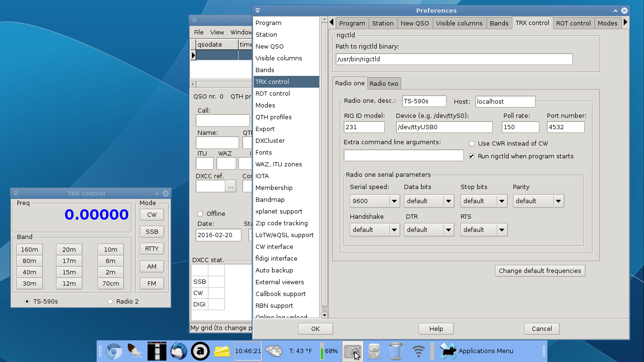Click the RIG ID model field

[364, 127]
